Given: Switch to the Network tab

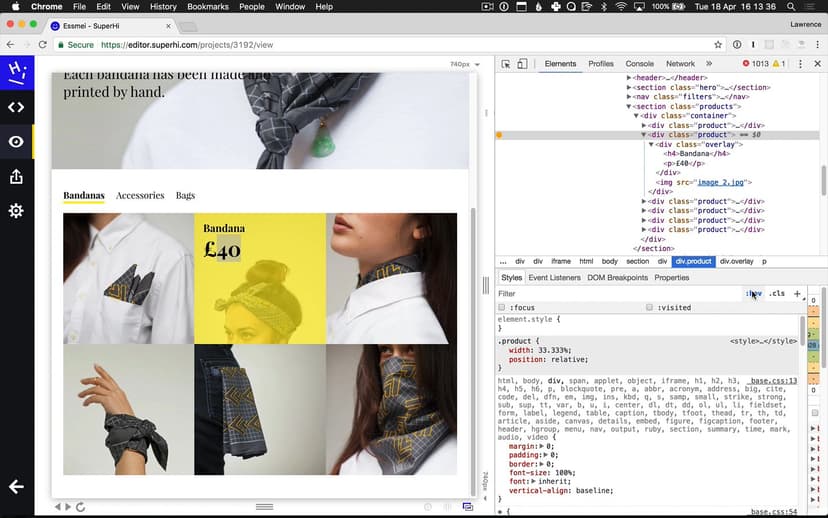Looking at the screenshot, I should 680,64.
